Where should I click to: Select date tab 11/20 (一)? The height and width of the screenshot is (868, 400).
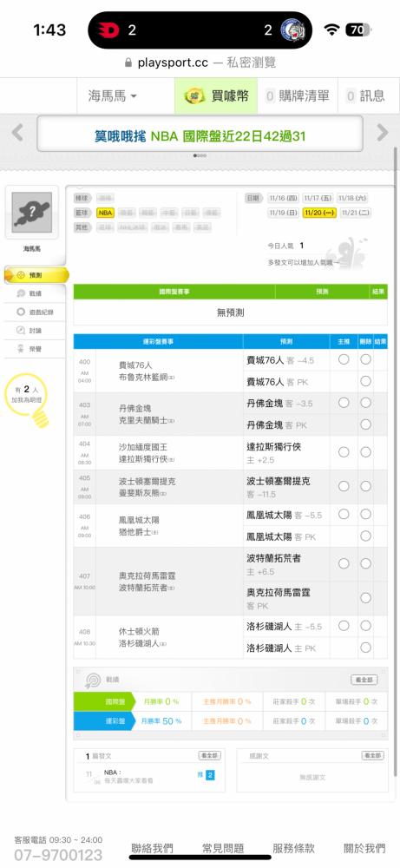click(319, 212)
